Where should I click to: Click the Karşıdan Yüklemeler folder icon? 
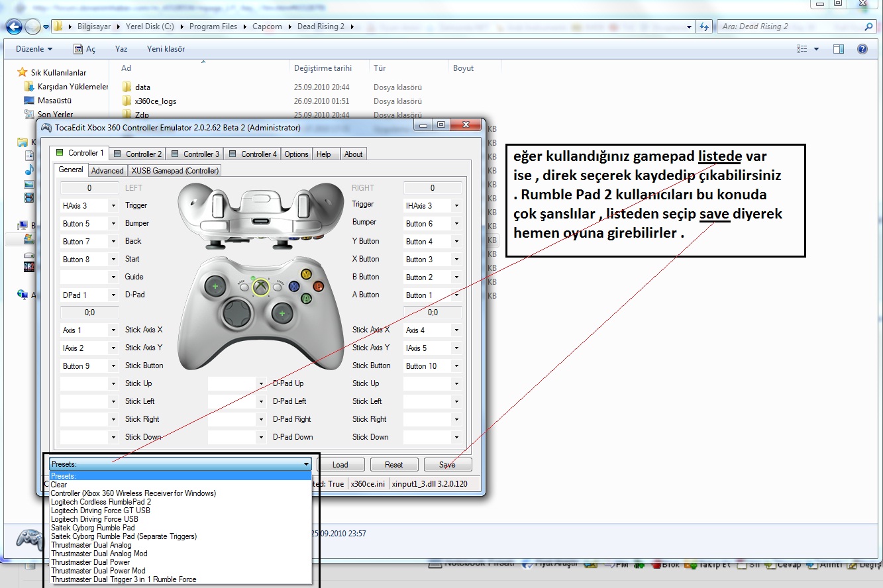pos(29,87)
